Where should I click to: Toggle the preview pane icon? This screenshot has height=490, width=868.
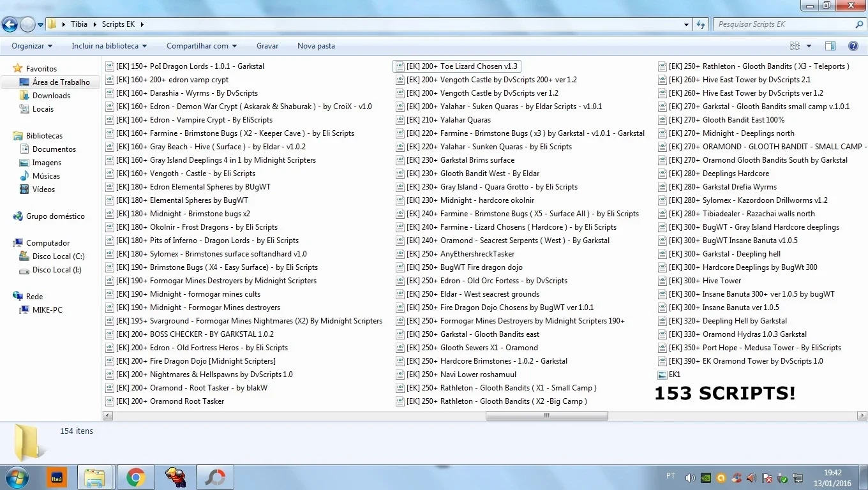tap(830, 46)
